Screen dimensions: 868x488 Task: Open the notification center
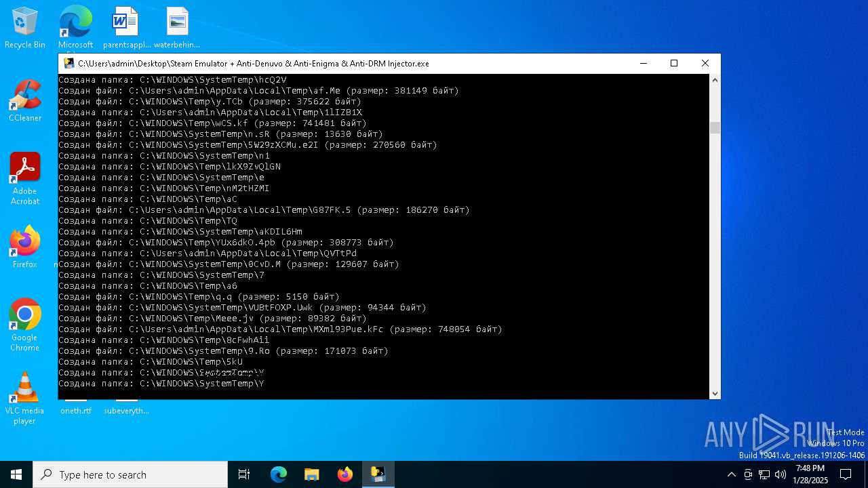(x=846, y=474)
